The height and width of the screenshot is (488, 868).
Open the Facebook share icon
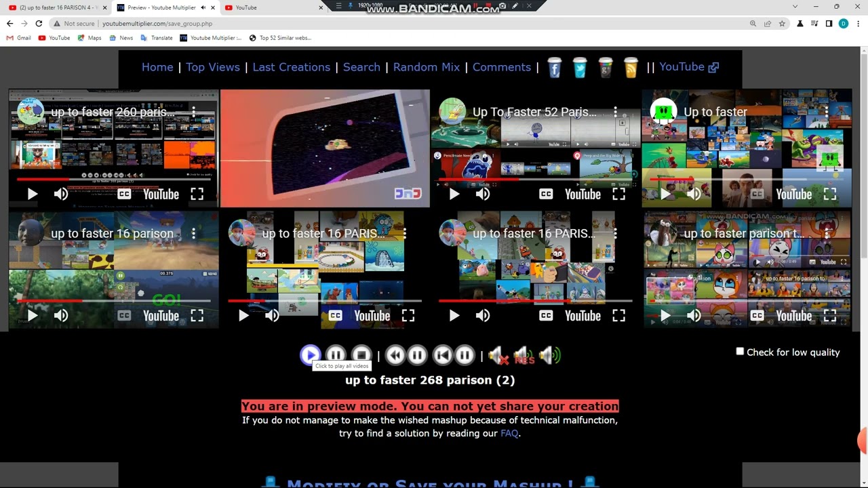[x=555, y=67]
